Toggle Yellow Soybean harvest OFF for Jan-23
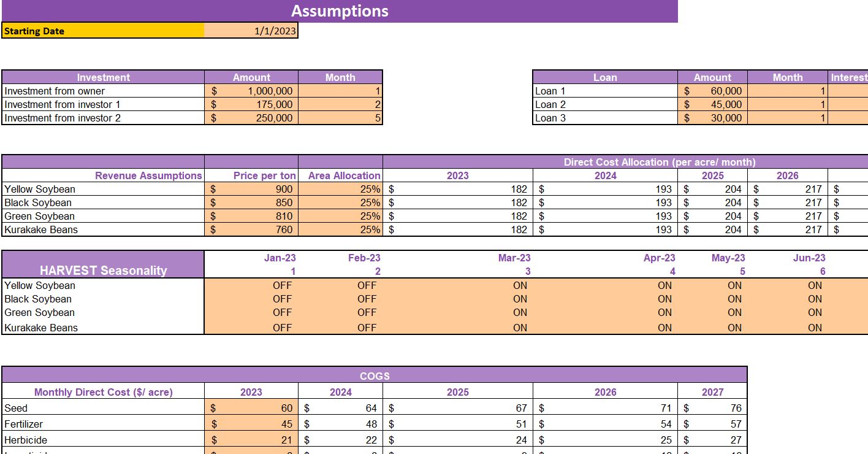The image size is (868, 454). 281,285
